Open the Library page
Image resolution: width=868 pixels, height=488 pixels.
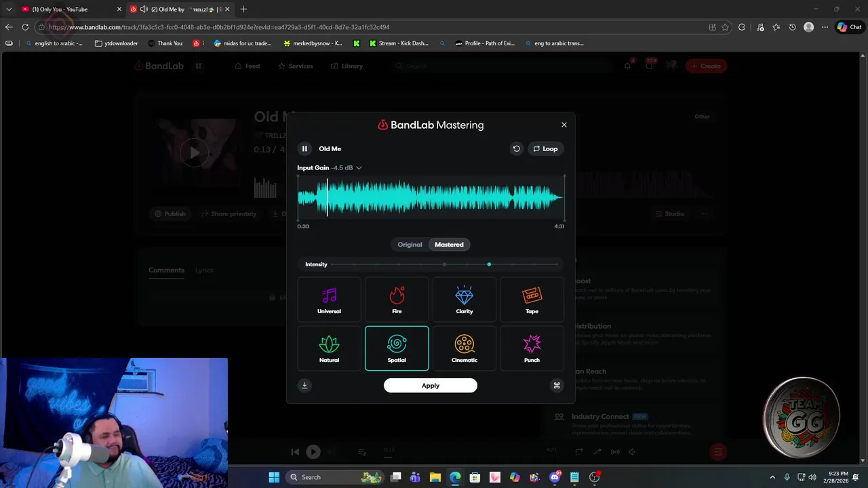347,66
